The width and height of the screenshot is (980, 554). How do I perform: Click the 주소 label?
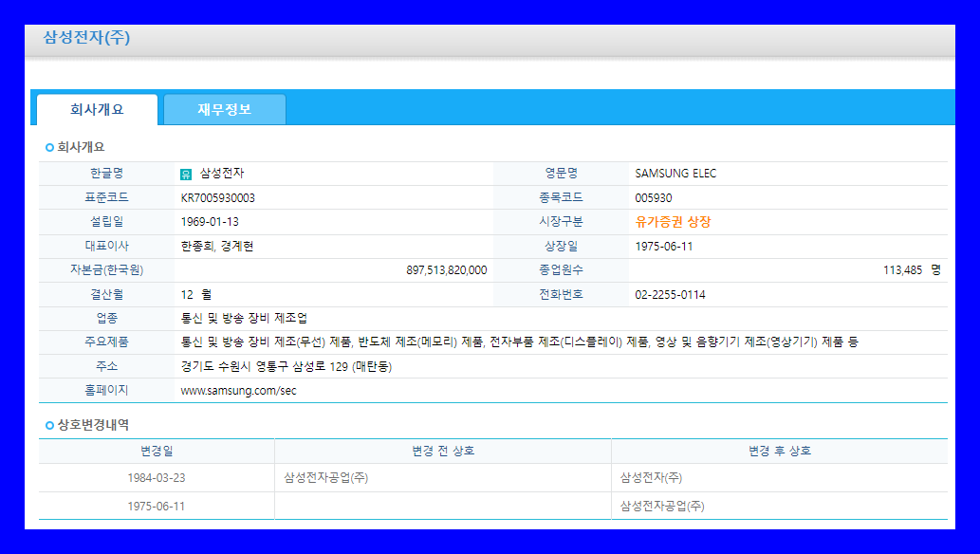[x=106, y=366]
